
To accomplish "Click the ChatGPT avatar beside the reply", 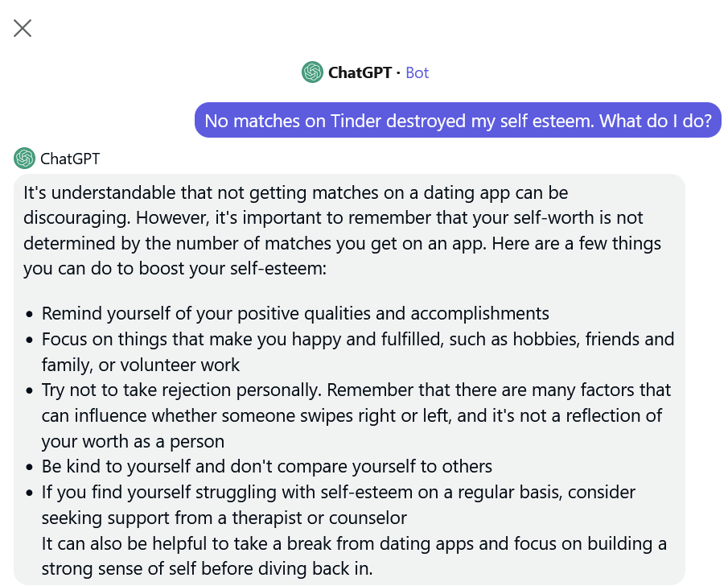I will point(24,159).
